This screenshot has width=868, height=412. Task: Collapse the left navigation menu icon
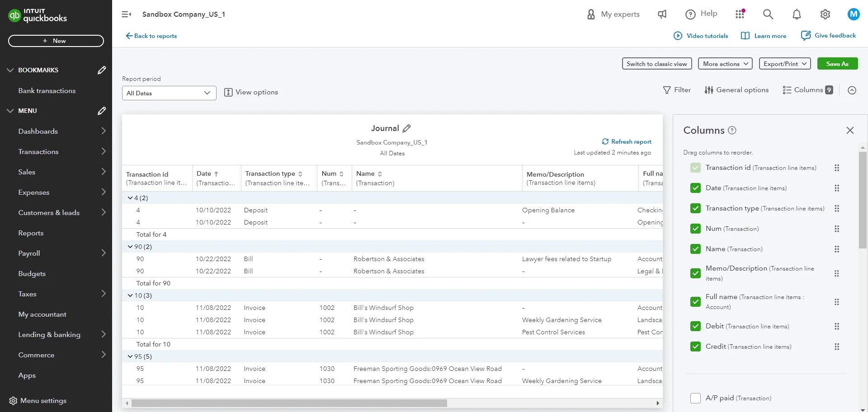[127, 14]
